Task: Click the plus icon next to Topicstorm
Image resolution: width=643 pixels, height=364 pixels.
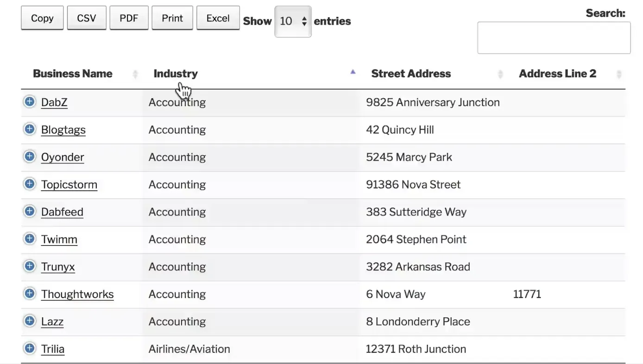Action: tap(29, 184)
